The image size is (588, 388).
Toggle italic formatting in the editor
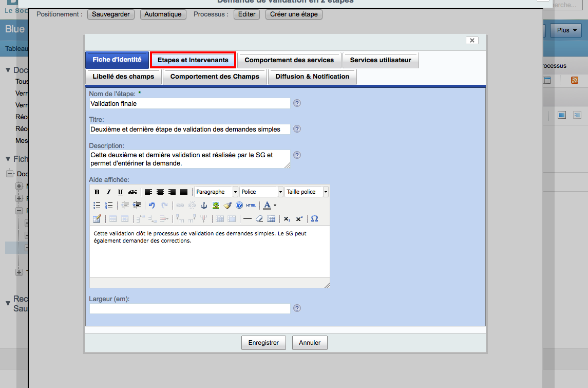point(108,192)
